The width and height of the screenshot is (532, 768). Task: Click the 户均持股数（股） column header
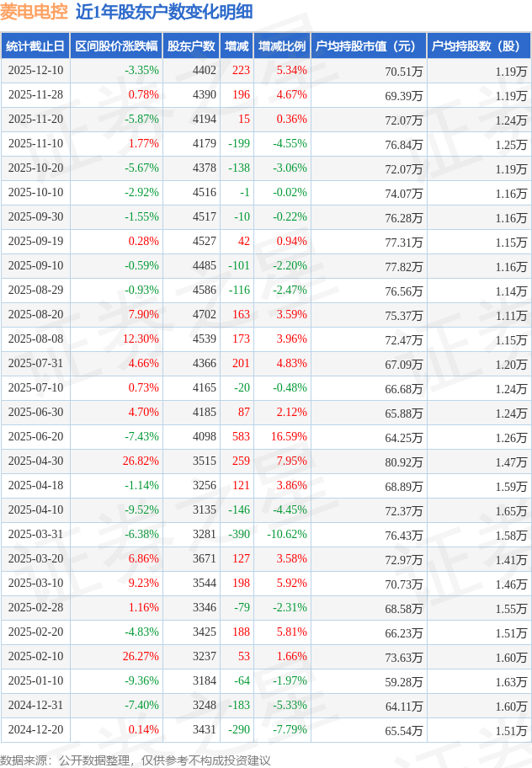click(x=478, y=46)
